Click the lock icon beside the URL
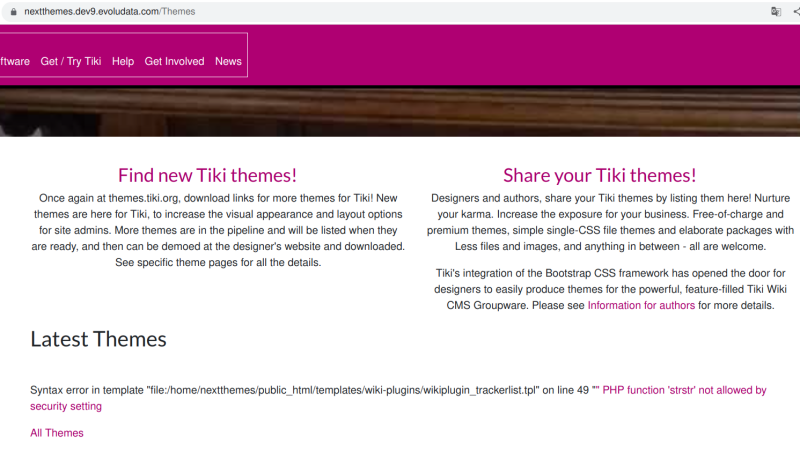The height and width of the screenshot is (466, 800). 13,11
